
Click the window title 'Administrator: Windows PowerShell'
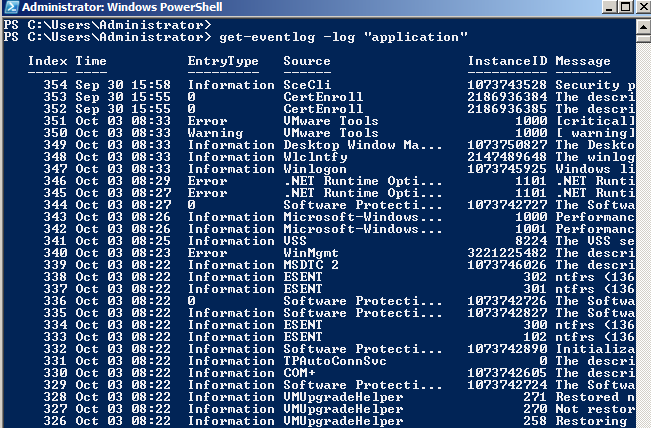pyautogui.click(x=122, y=7)
